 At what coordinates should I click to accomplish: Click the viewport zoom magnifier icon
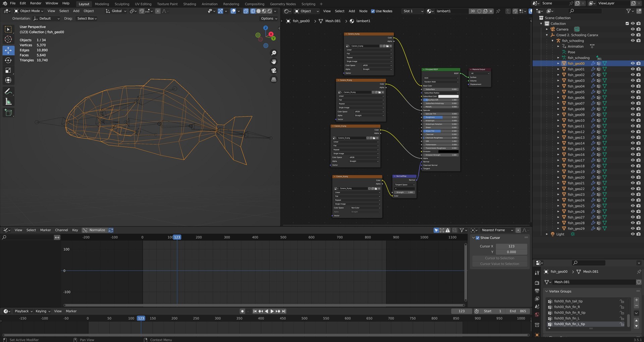point(274,53)
